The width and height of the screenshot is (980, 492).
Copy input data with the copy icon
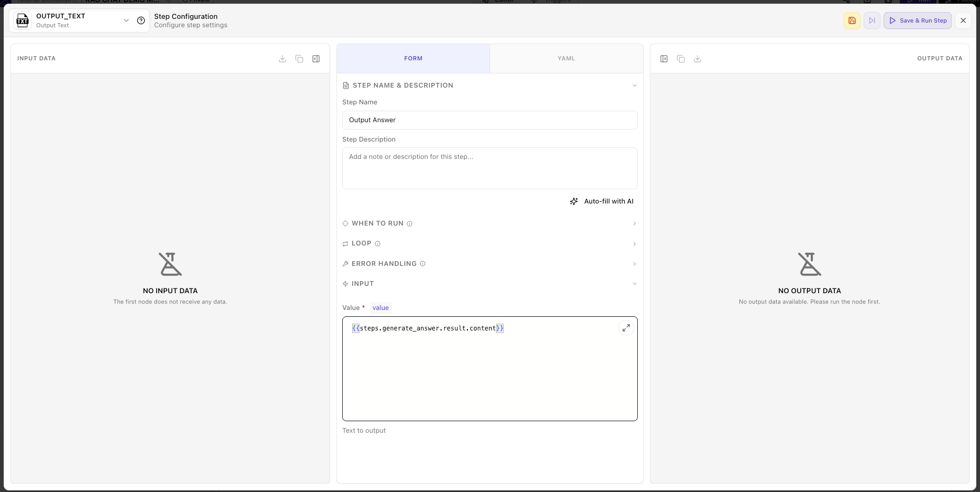point(299,59)
